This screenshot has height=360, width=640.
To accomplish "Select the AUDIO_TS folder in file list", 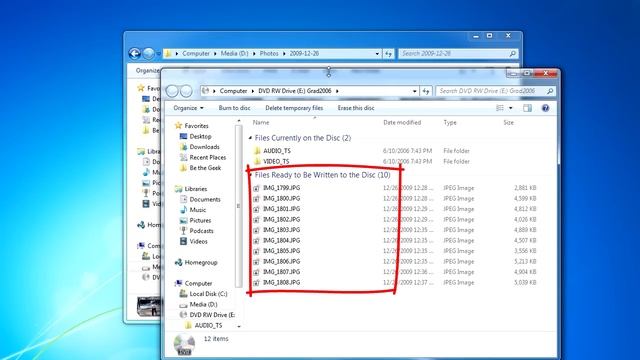I will tap(277, 151).
